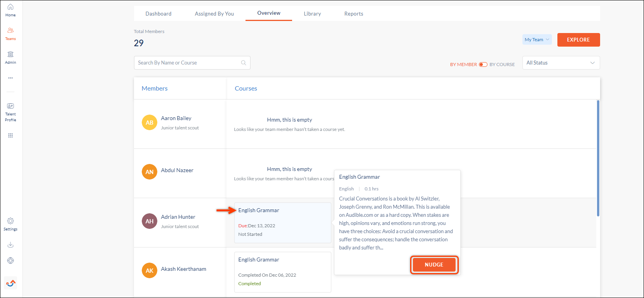Open Admin section in sidebar
The height and width of the screenshot is (298, 644).
(10, 58)
